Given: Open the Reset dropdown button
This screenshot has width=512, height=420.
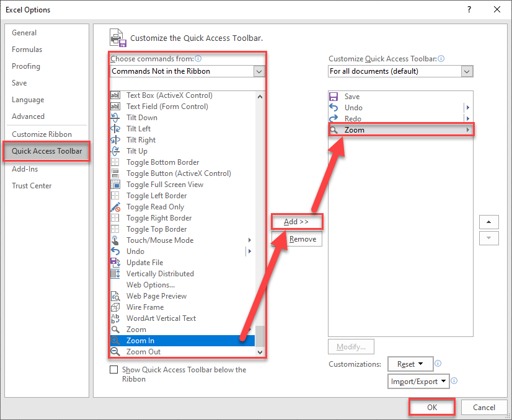Looking at the screenshot, I should [x=410, y=364].
